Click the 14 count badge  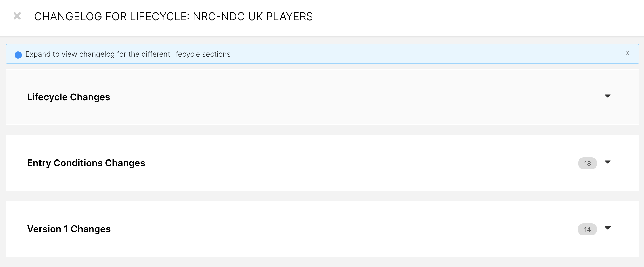587,229
